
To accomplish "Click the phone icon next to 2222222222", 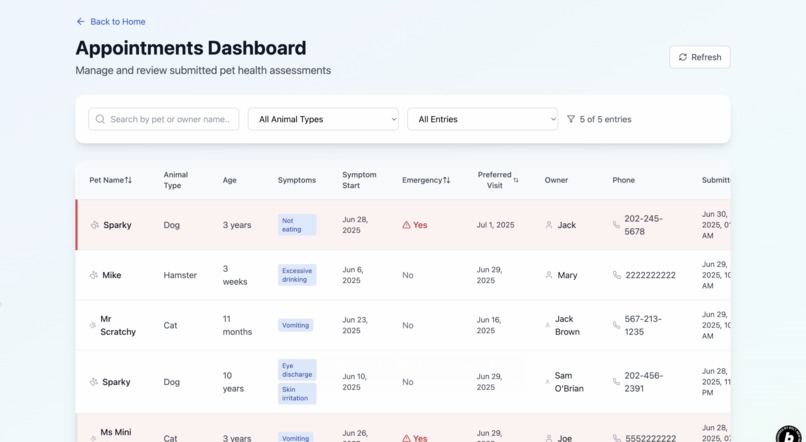I will (617, 275).
